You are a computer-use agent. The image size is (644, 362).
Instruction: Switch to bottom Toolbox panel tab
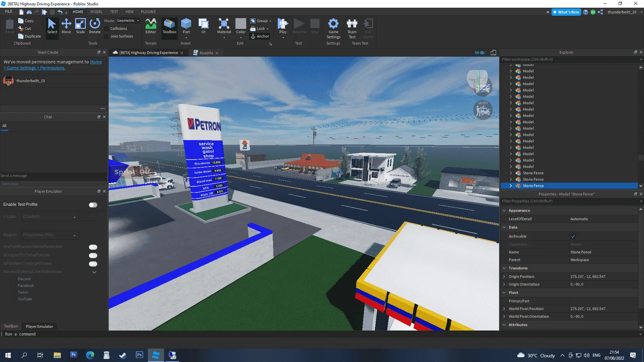[x=11, y=326]
